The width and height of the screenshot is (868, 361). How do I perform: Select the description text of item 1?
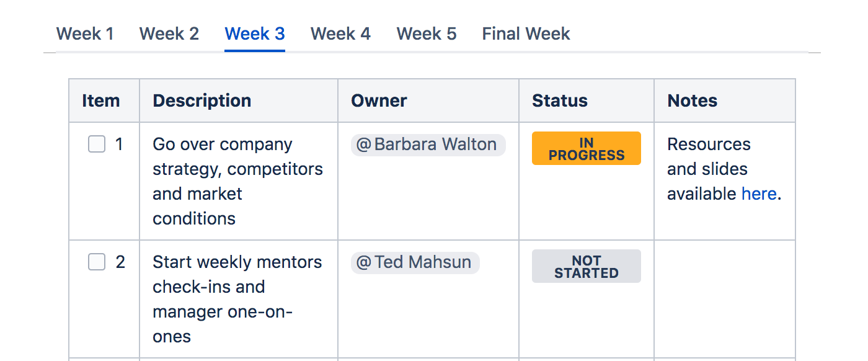[237, 181]
